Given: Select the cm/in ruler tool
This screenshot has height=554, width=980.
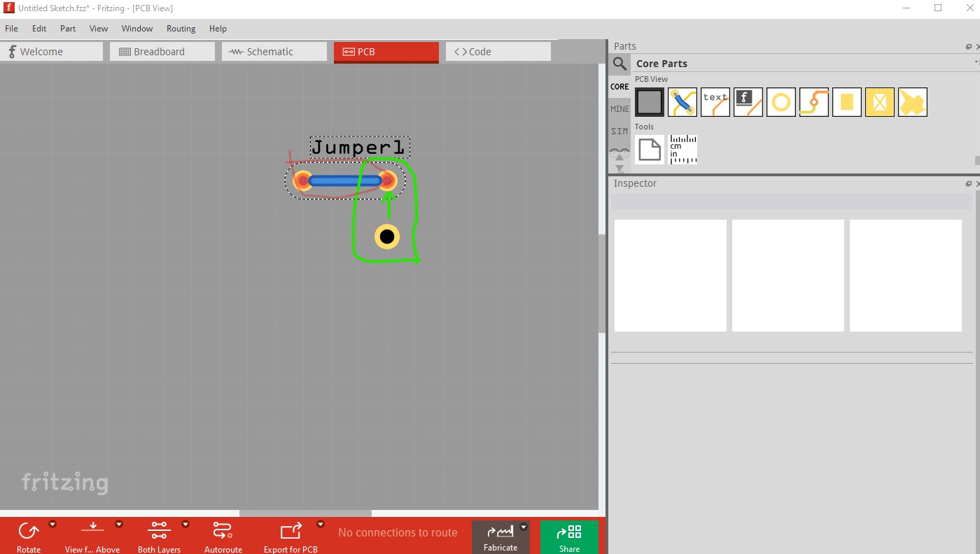Looking at the screenshot, I should [682, 150].
